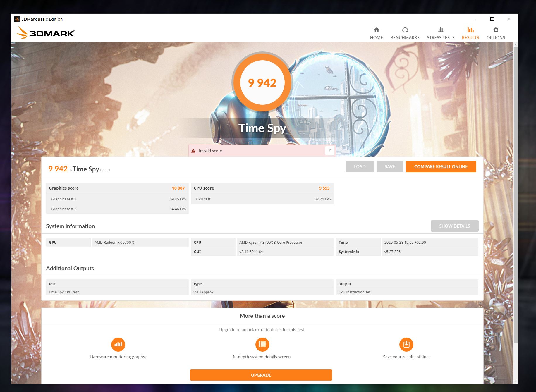
Task: Click the Graphics score value 10 007
Action: click(x=178, y=188)
